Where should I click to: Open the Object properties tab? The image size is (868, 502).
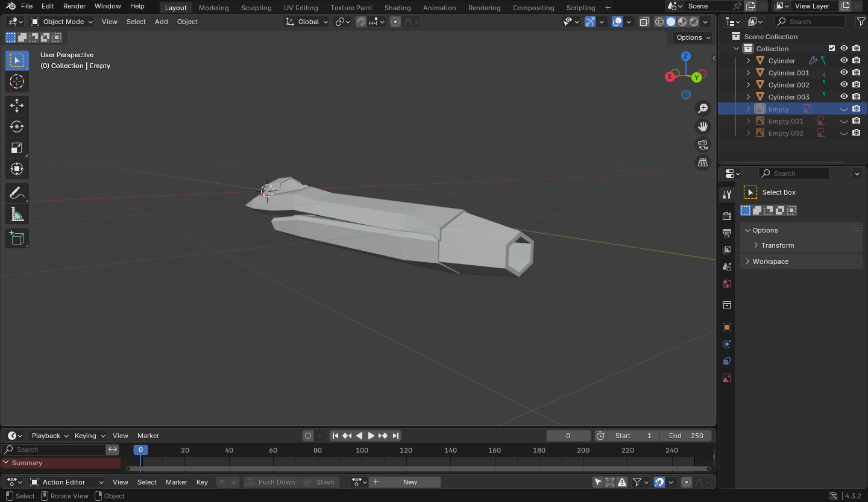(x=727, y=327)
